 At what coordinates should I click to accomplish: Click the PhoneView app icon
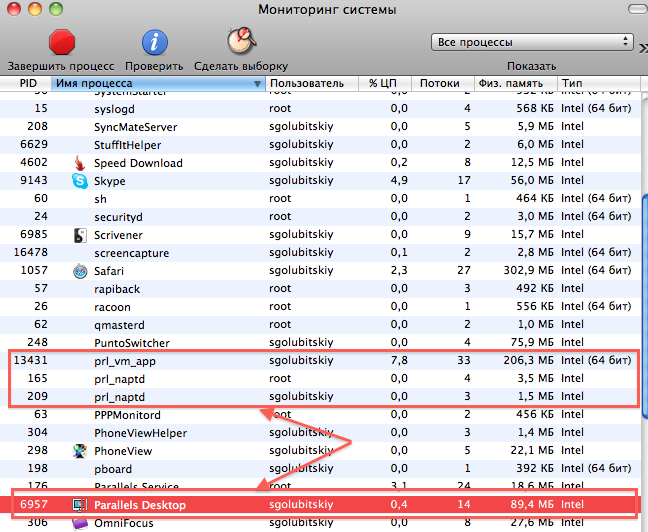[x=80, y=451]
